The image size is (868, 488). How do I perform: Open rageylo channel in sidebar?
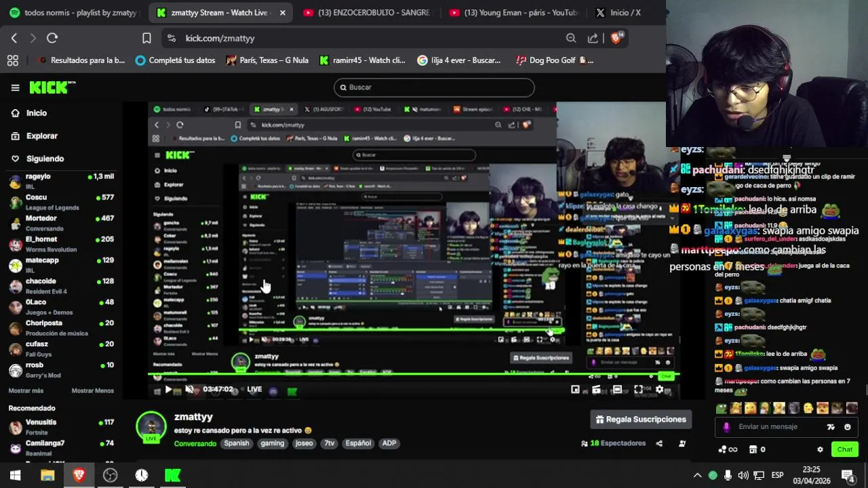[x=61, y=181]
